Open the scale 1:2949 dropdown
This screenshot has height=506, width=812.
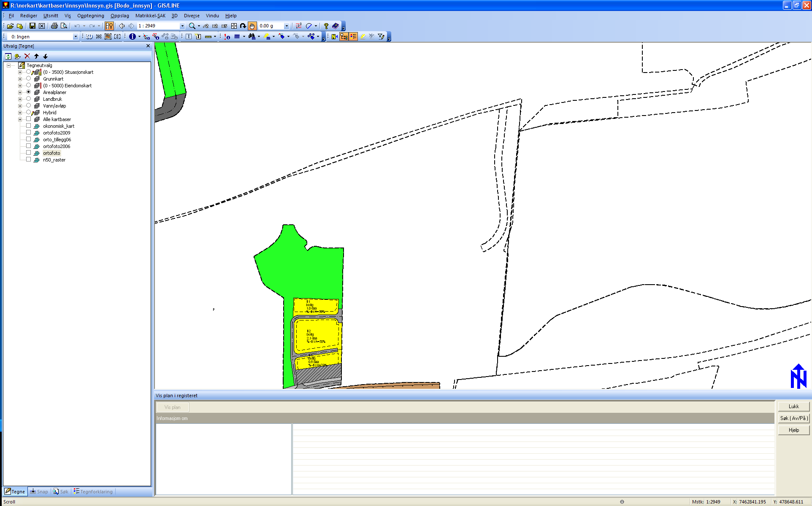[x=182, y=26]
